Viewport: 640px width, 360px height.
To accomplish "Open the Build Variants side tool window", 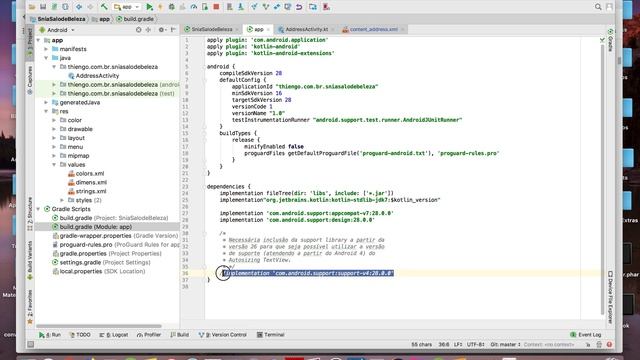I will pyautogui.click(x=30, y=260).
